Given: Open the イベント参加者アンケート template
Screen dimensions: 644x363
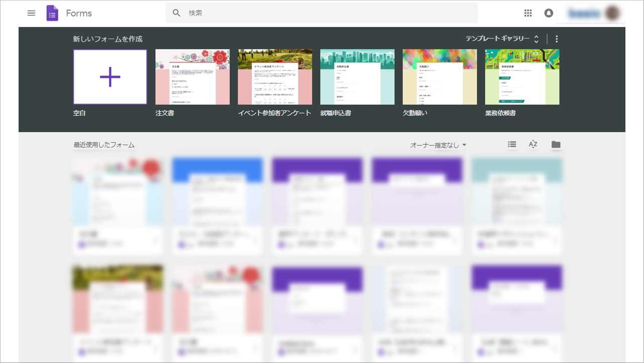Looking at the screenshot, I should click(x=275, y=76).
